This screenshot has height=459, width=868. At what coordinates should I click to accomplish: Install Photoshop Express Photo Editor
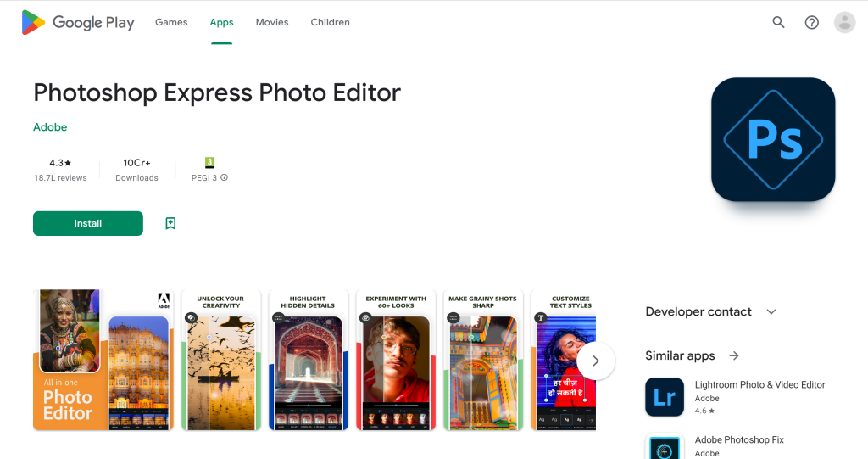tap(88, 223)
